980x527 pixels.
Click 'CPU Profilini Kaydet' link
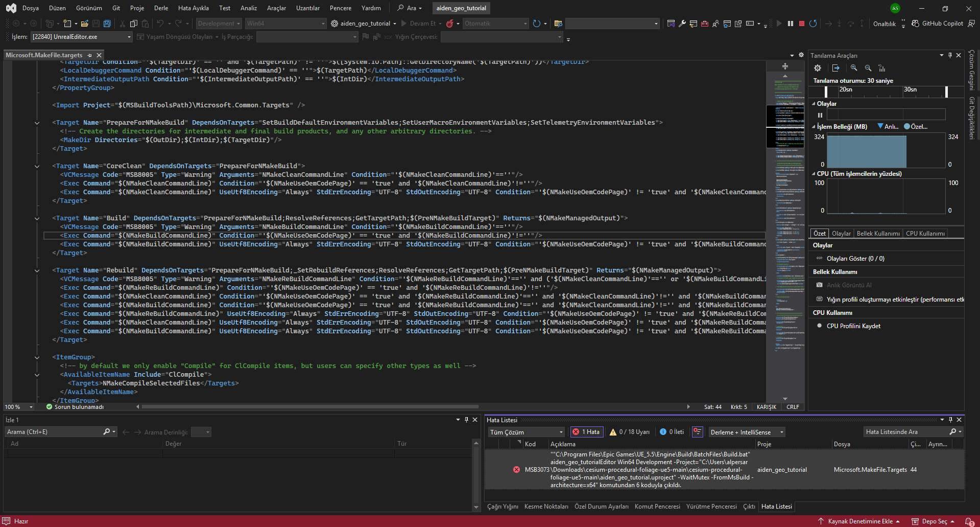point(853,326)
